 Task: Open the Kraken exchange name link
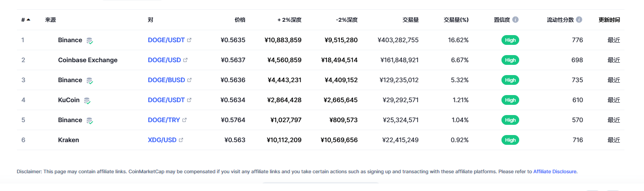pyautogui.click(x=68, y=140)
